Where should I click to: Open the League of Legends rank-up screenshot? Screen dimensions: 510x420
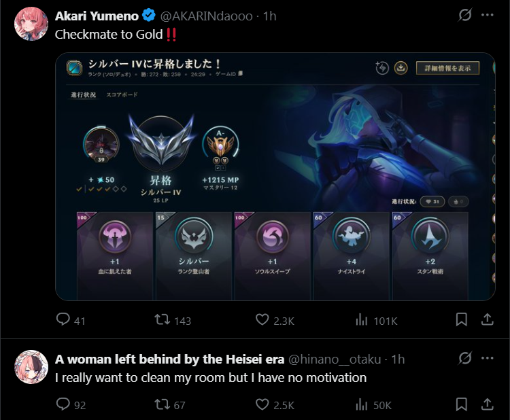pyautogui.click(x=275, y=177)
